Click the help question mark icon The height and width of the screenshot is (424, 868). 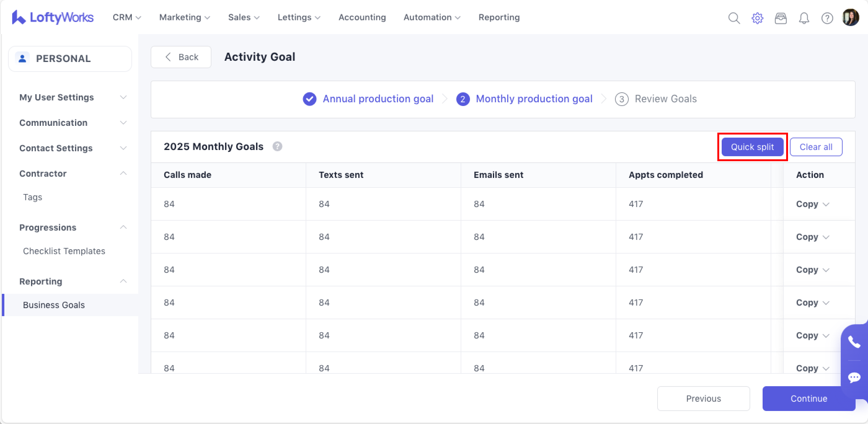[x=827, y=18]
